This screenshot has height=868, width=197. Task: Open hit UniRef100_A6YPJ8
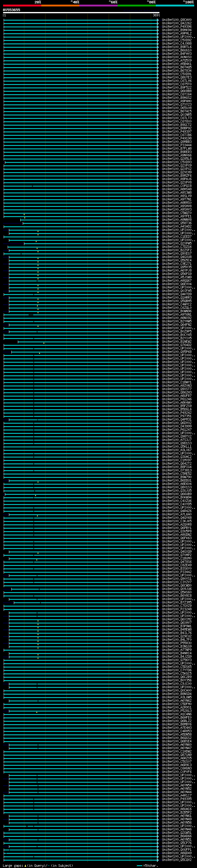coord(177,270)
